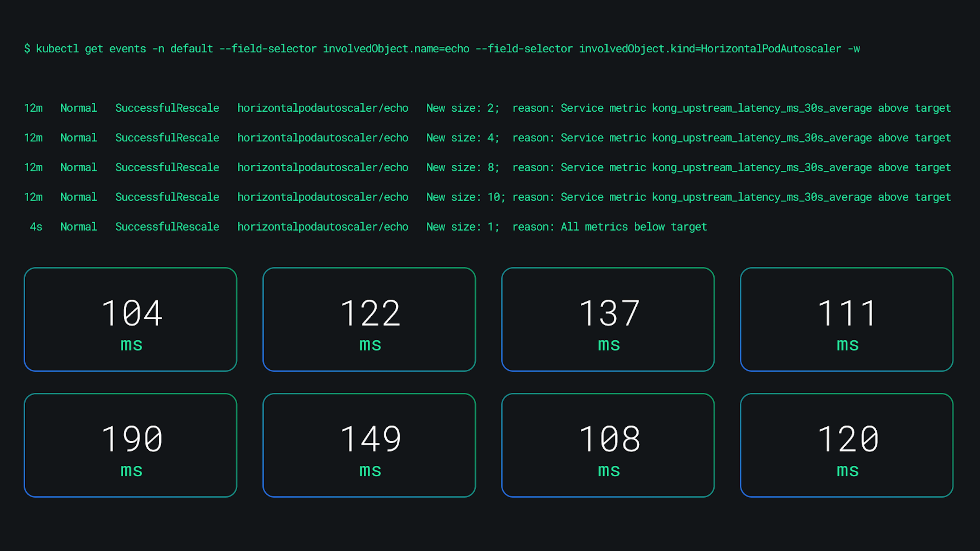Viewport: 980px width, 551px height.
Task: Click HorizontalPodAutoscaler in the command
Action: tap(771, 49)
